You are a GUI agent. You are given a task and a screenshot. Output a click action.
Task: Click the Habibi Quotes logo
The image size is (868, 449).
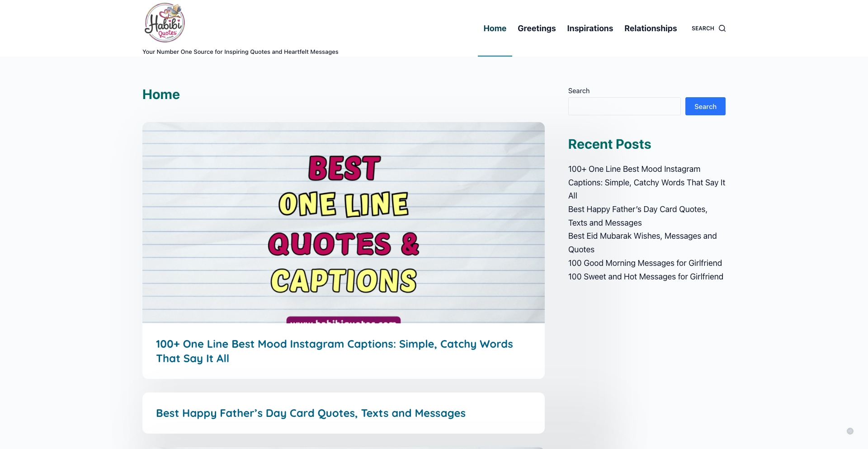pyautogui.click(x=165, y=22)
